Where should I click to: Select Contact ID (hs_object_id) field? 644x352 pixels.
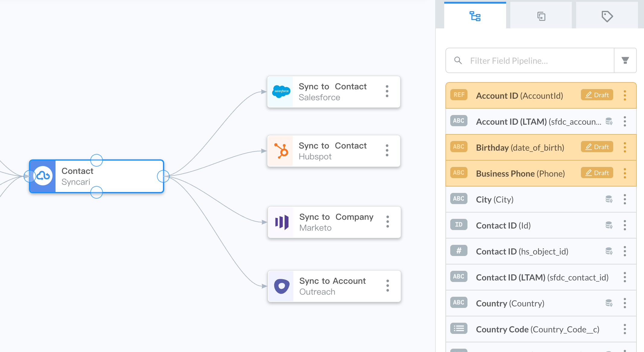coord(541,251)
